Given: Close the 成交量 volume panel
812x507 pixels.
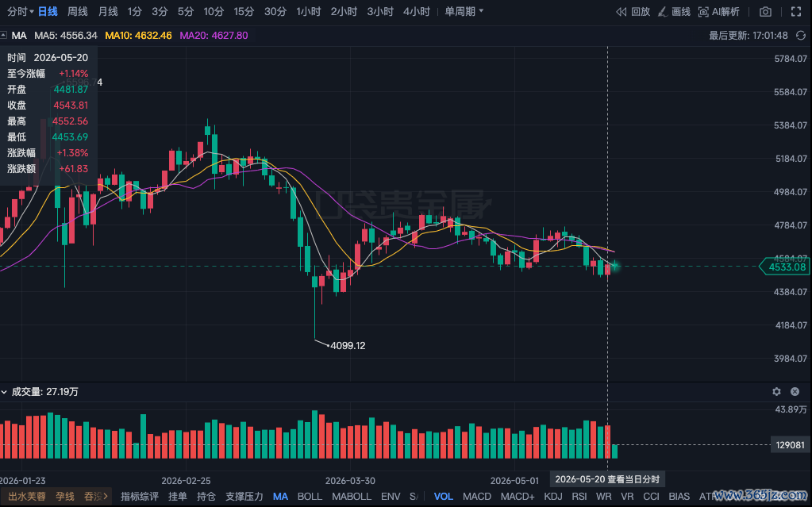Looking at the screenshot, I should 795,391.
